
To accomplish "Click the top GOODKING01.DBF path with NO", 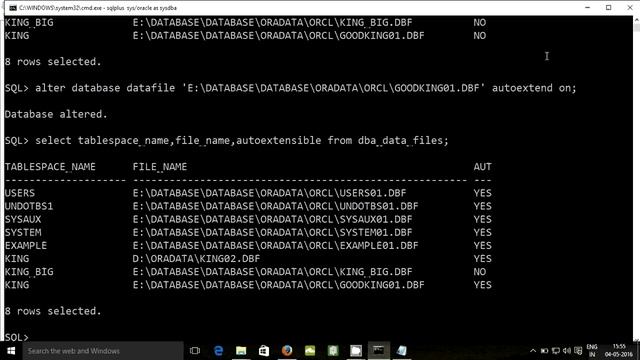I will 278,36.
